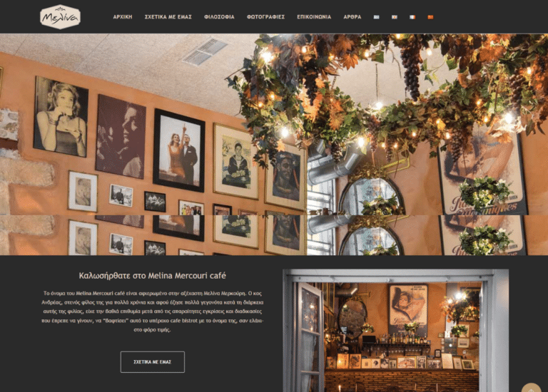Open the ΦΙΛΟΣΟΦΙΑ page from the menu
Viewport: 548px width, 392px height.
[219, 17]
